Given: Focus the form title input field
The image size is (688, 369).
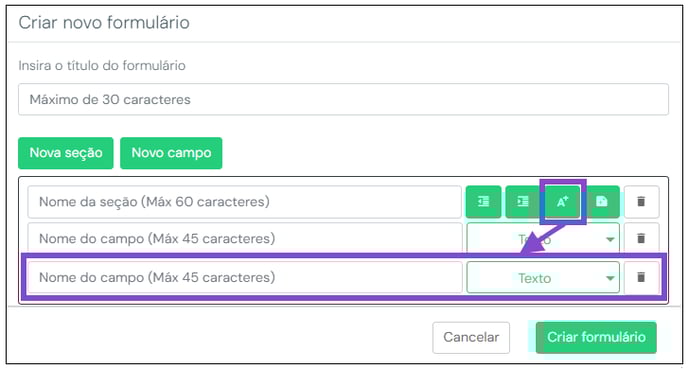Looking at the screenshot, I should [x=343, y=100].
